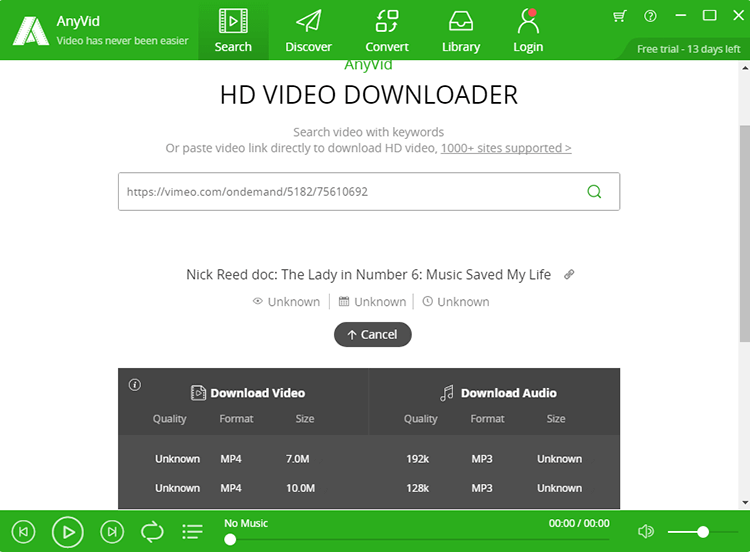
Task: Go to the Library tab
Action: point(461,30)
